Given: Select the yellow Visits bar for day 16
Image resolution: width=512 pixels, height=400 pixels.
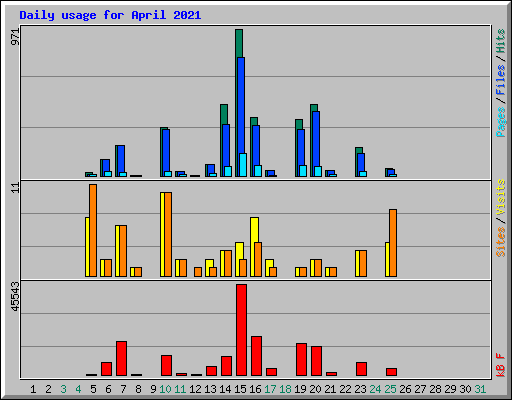Looking at the screenshot, I should [254, 230].
